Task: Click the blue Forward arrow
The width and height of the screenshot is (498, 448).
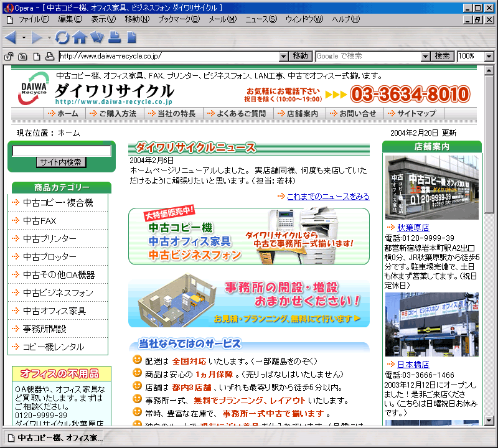Action: coord(37,37)
